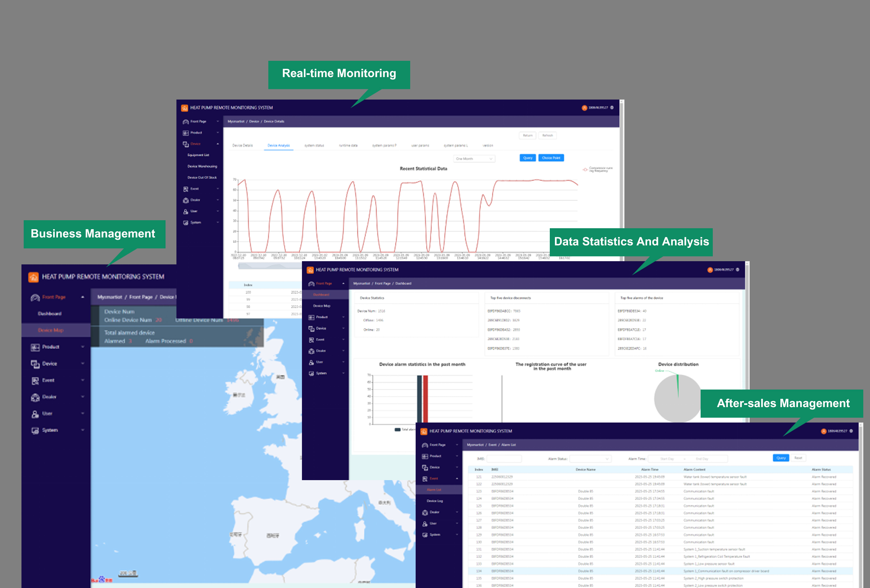Click the user avatar in Device Details window header

(x=584, y=108)
